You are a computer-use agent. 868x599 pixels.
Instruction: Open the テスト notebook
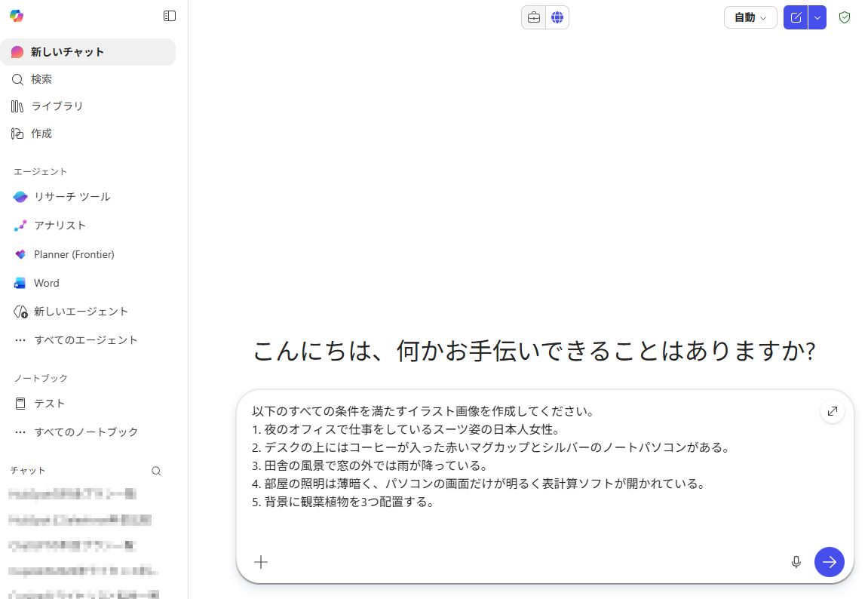pyautogui.click(x=49, y=404)
